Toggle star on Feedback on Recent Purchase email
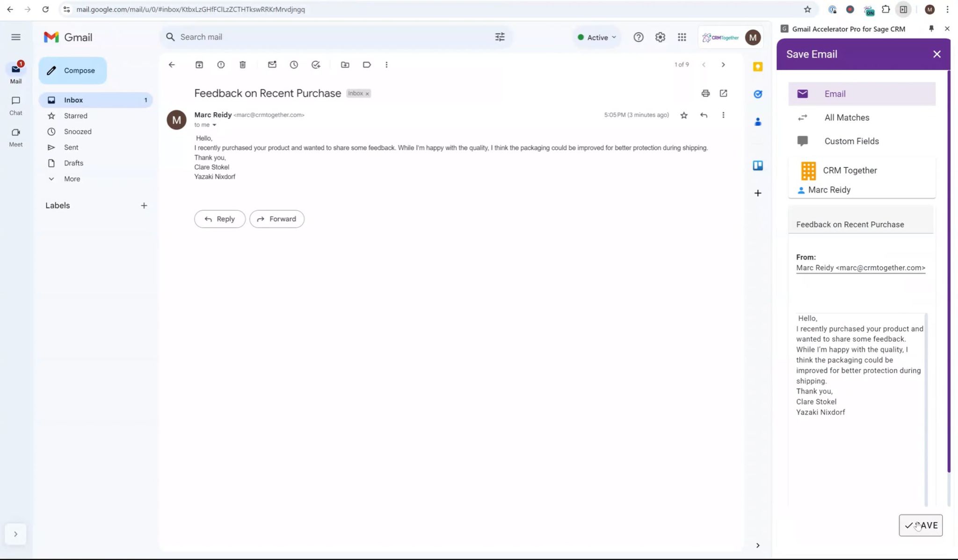The image size is (958, 560). pyautogui.click(x=684, y=115)
